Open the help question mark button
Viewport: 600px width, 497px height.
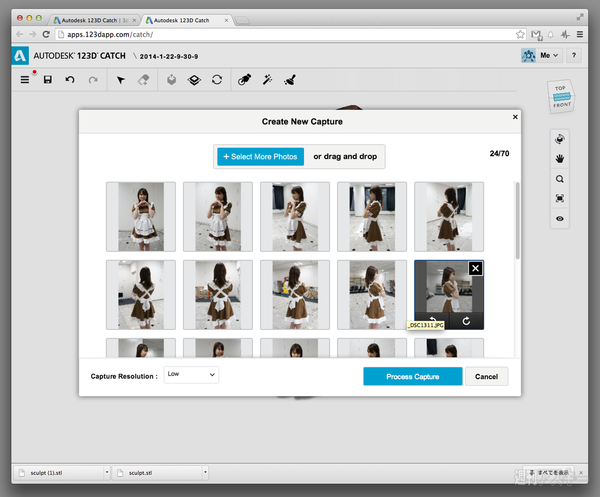[x=574, y=55]
